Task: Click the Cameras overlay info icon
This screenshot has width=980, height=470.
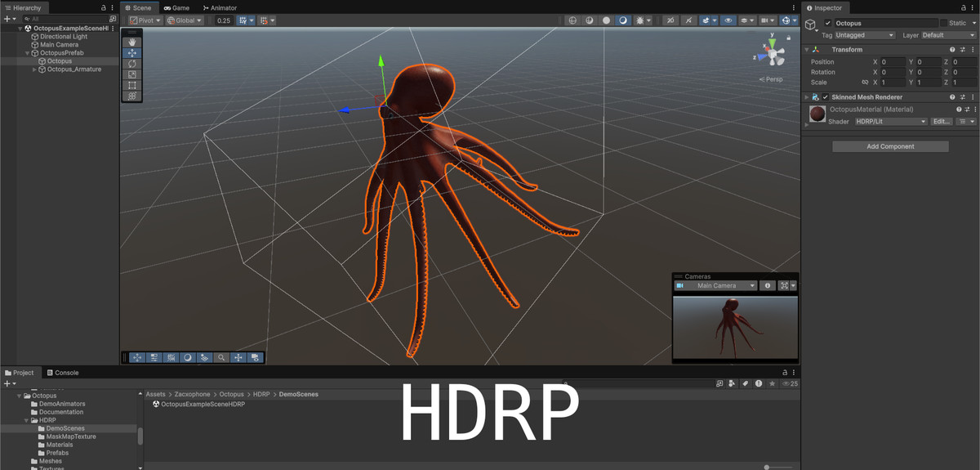Action: (767, 286)
